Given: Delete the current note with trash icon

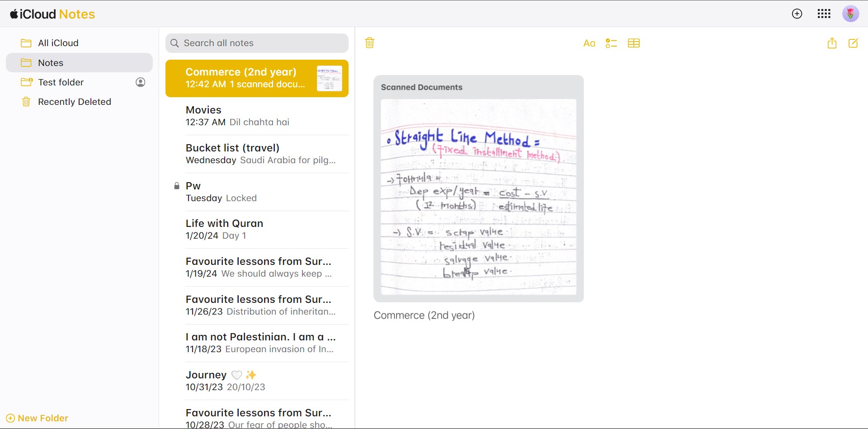Looking at the screenshot, I should click(x=369, y=43).
